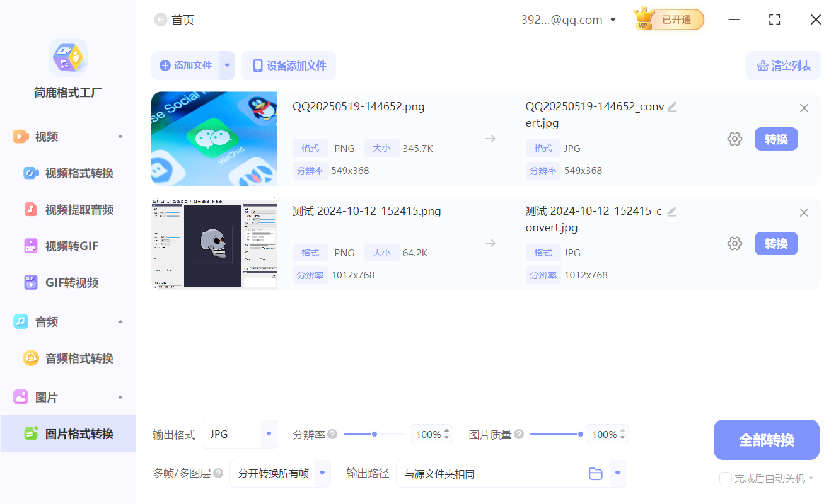Screen dimensions: 836x504
Task: Open conversion settings for QQ20250519-144652.png
Action: 734,139
